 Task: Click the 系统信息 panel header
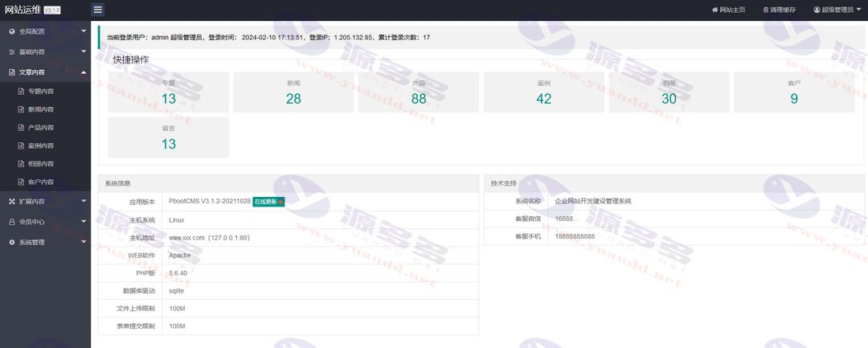(x=288, y=183)
